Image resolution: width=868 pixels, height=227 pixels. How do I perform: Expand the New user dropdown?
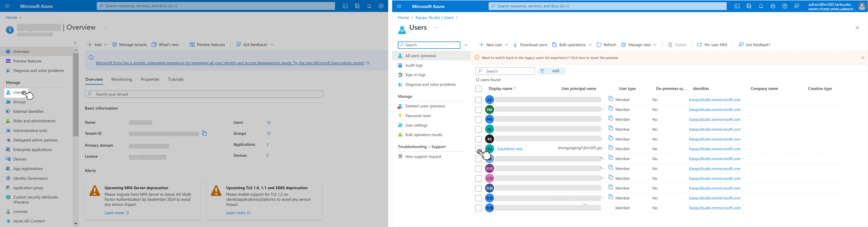(x=494, y=45)
